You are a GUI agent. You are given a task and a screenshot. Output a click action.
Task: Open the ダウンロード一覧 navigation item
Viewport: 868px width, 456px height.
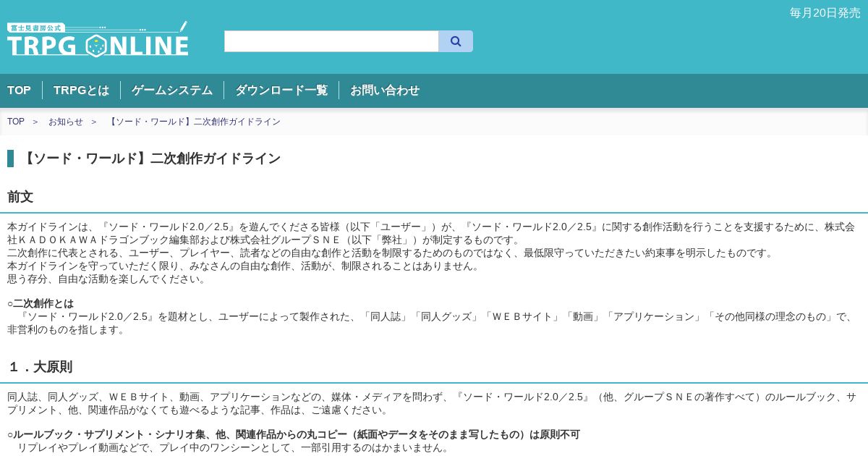point(281,90)
